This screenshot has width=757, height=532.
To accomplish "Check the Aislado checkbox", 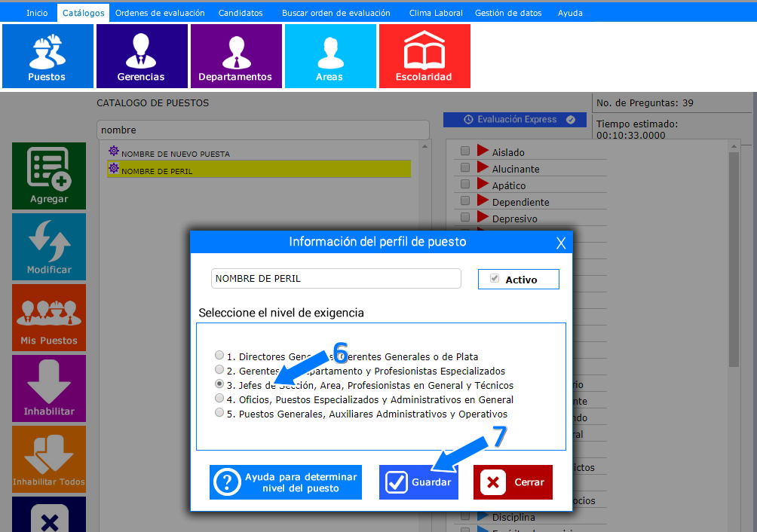I will [465, 151].
